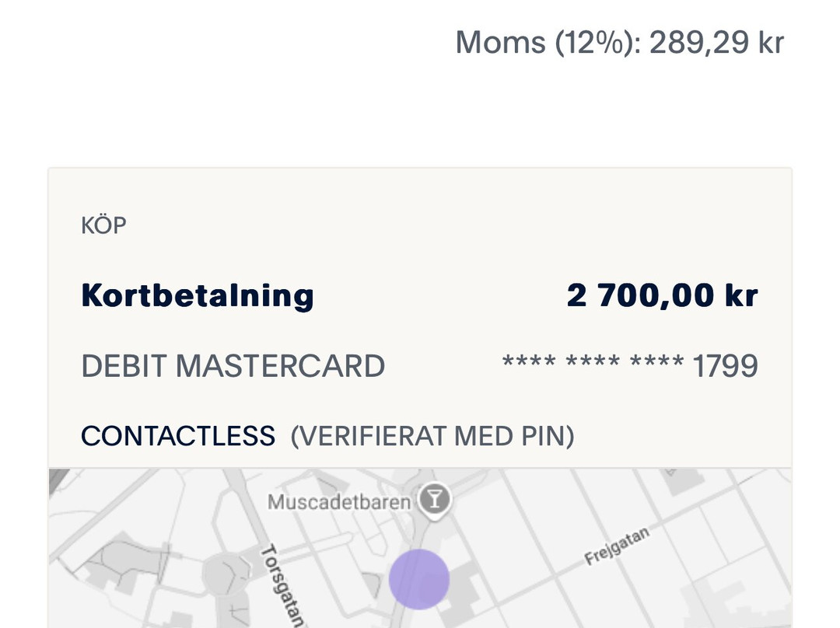Tap the purple location marker circle
This screenshot has width=840, height=628.
[419, 579]
